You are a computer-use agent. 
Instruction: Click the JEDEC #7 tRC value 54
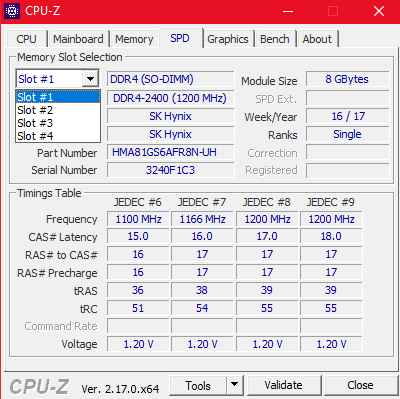pos(202,308)
